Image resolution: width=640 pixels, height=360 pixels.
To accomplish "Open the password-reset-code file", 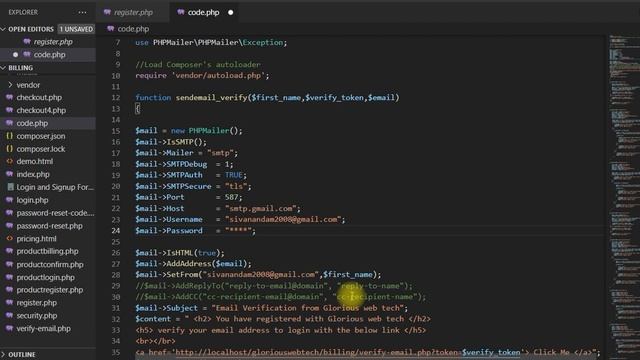I will point(55,213).
